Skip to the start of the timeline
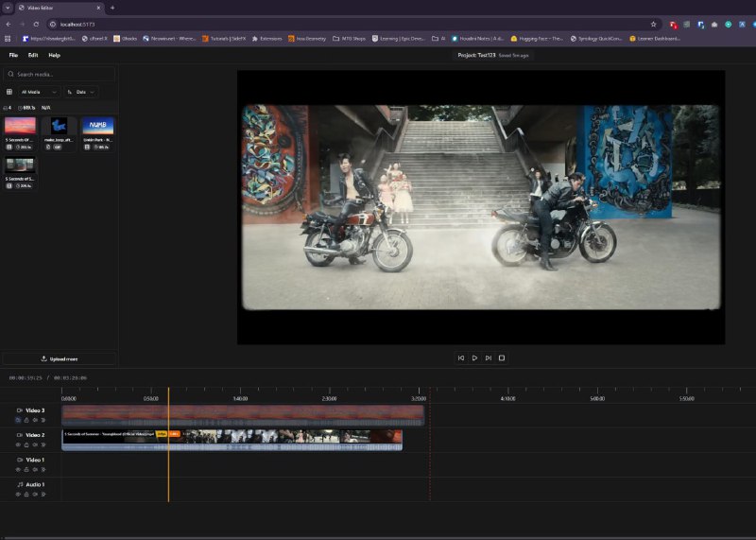The height and width of the screenshot is (540, 756). click(x=461, y=357)
